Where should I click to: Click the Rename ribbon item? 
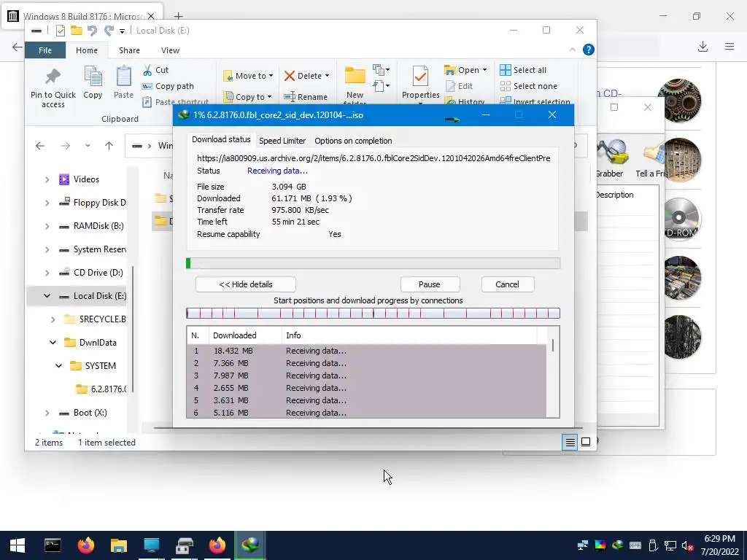(306, 97)
